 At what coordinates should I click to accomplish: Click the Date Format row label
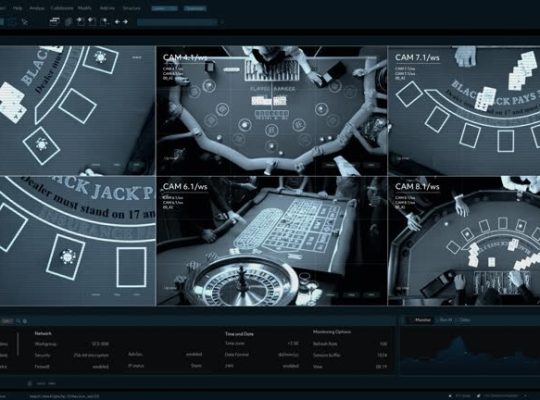click(237, 354)
